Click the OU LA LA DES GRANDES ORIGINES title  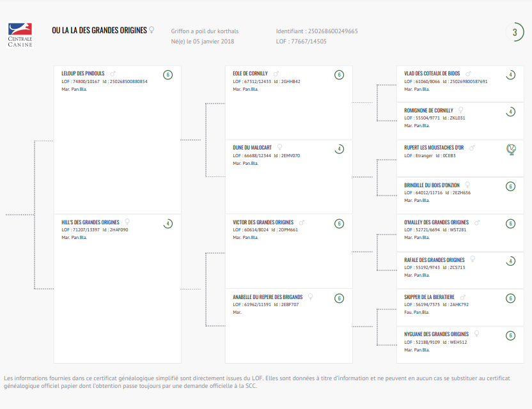point(99,31)
